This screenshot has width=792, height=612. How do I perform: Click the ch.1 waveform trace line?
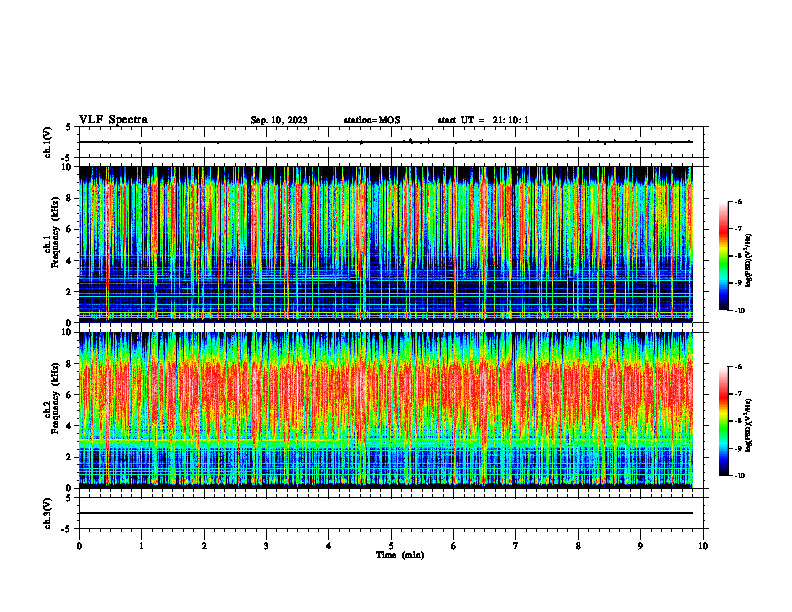[386, 142]
